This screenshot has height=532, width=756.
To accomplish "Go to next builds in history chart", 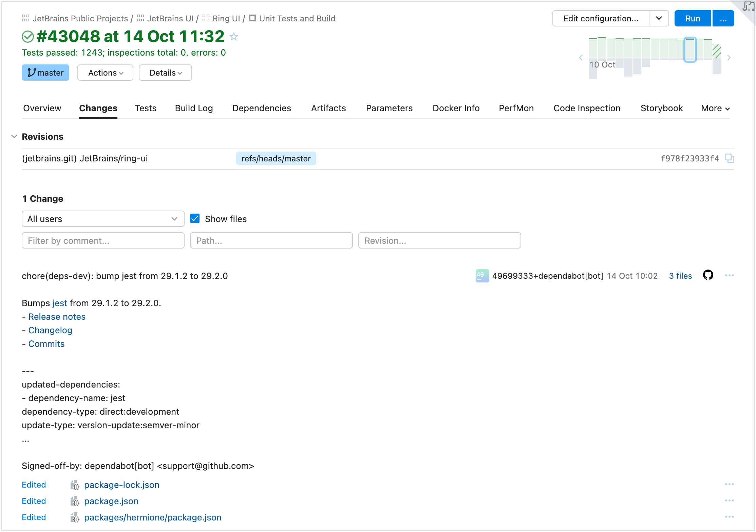I will [729, 58].
